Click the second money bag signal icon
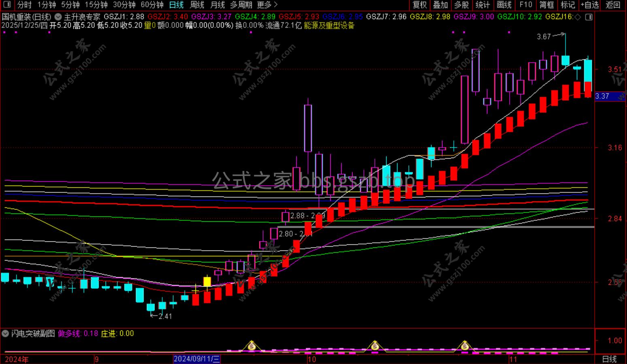This screenshot has height=364, width=627. pyautogui.click(x=375, y=346)
